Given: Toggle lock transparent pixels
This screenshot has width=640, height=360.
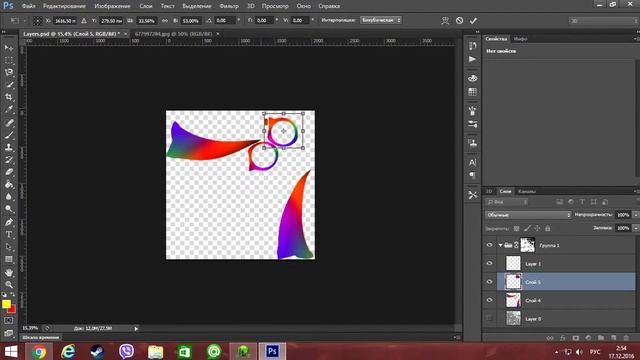Looking at the screenshot, I should click(x=516, y=229).
